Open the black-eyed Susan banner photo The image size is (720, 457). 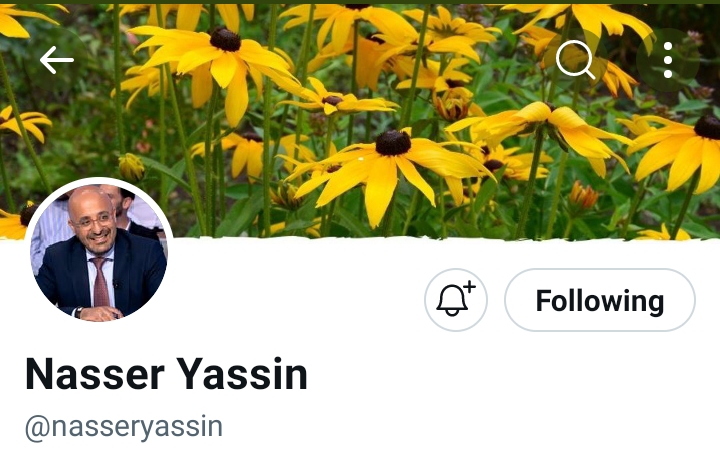360,119
